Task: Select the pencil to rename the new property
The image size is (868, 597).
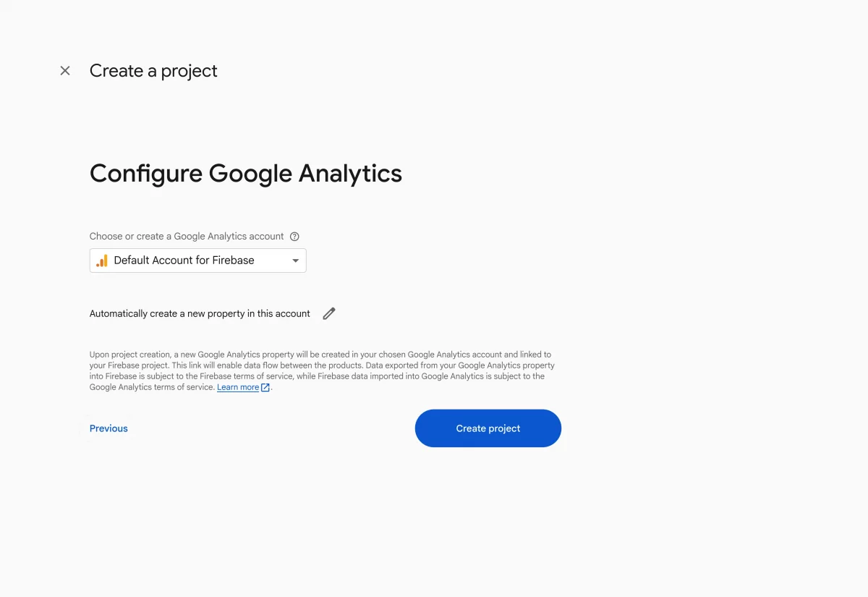Action: click(328, 313)
